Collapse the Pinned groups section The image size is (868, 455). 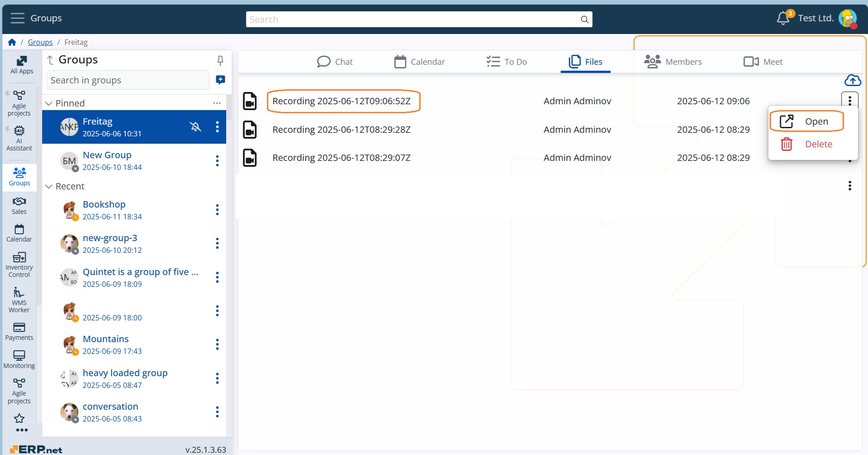coord(49,103)
